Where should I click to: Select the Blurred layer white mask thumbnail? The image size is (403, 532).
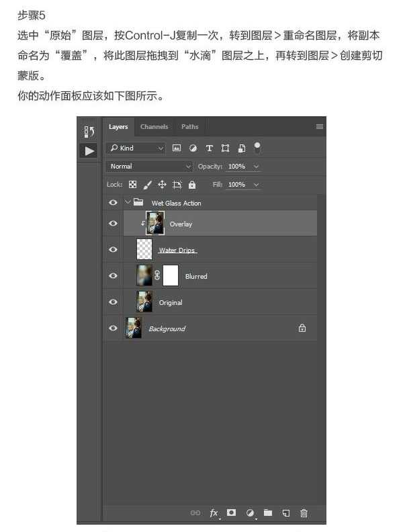pyautogui.click(x=171, y=275)
